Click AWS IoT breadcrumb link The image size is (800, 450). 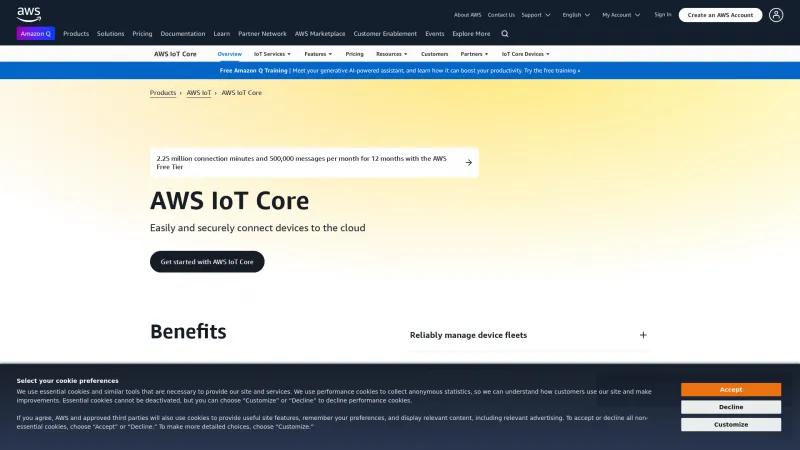198,93
